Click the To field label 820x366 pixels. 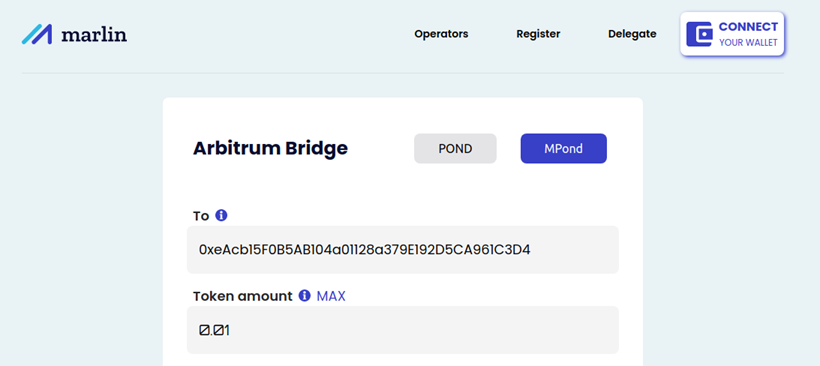pyautogui.click(x=201, y=216)
